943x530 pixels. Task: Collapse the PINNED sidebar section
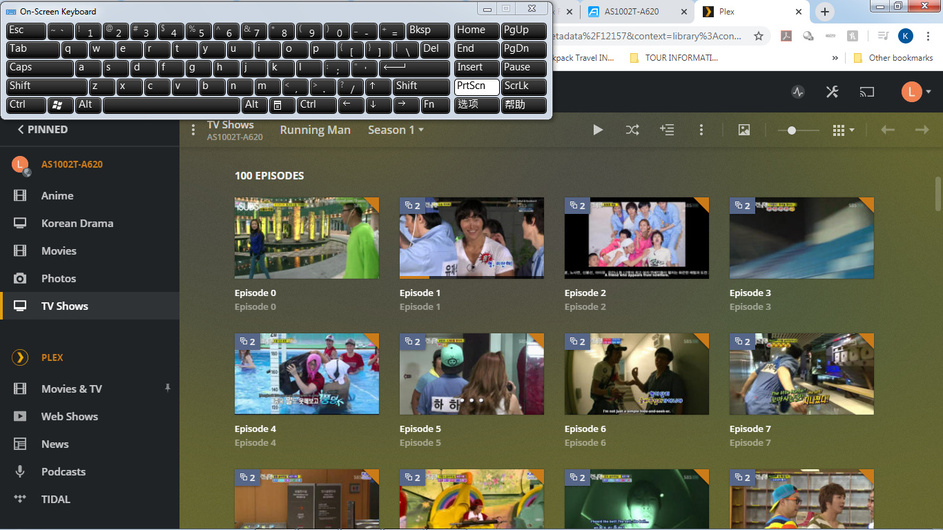(42, 129)
